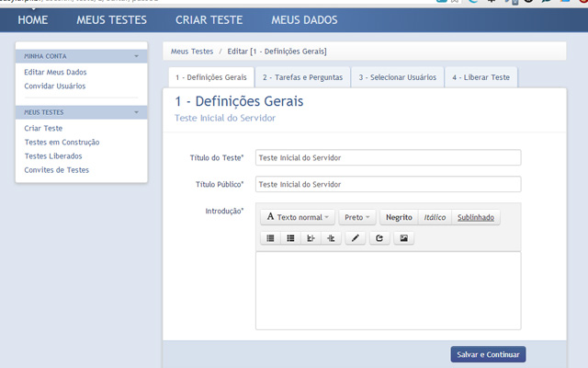The width and height of the screenshot is (588, 368).
Task: Click the insert image icon
Action: 404,238
